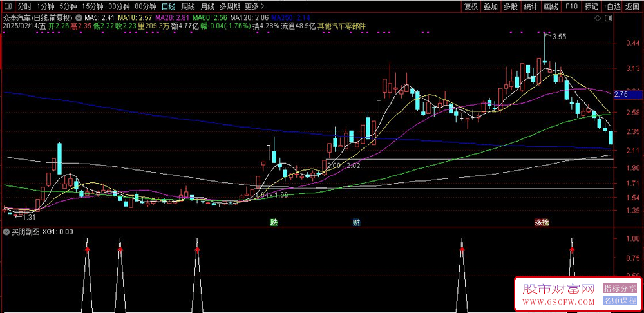Select the 5分钟 period tab
Image resolution: width=644 pixels, height=313 pixels.
pos(68,6)
